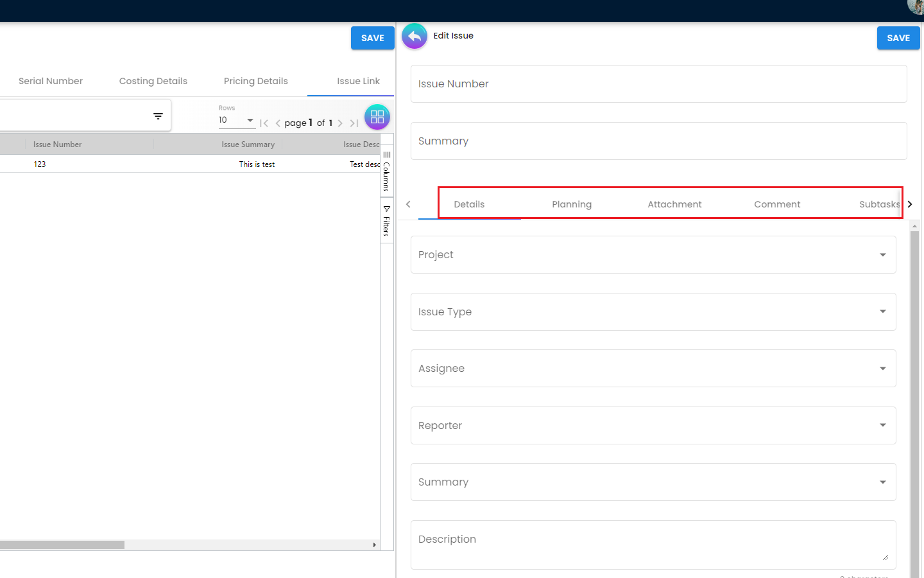Change the rows per page selector
Image resolution: width=924 pixels, height=578 pixels.
(236, 120)
